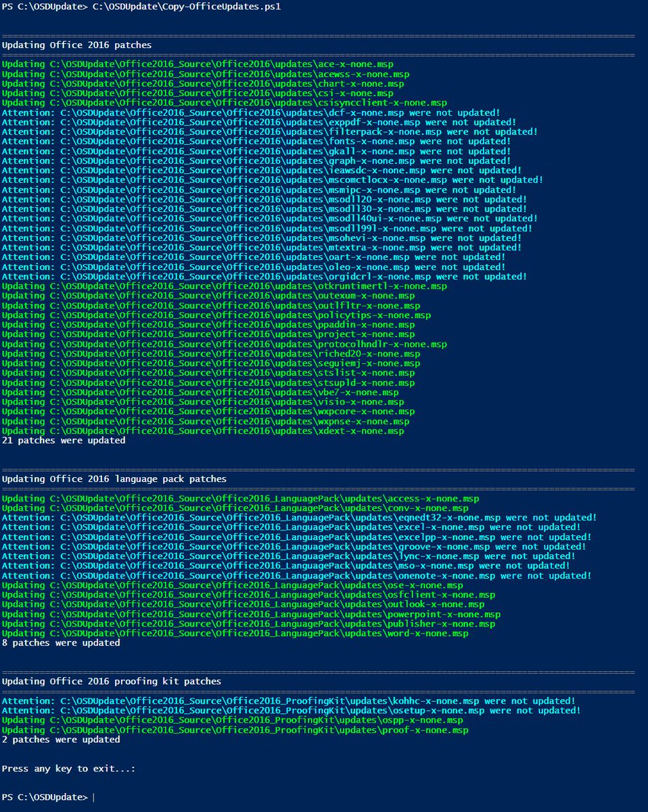The image size is (648, 812).
Task: Click the Attention line for msodll40ui-x-none.msp
Action: click(270, 219)
